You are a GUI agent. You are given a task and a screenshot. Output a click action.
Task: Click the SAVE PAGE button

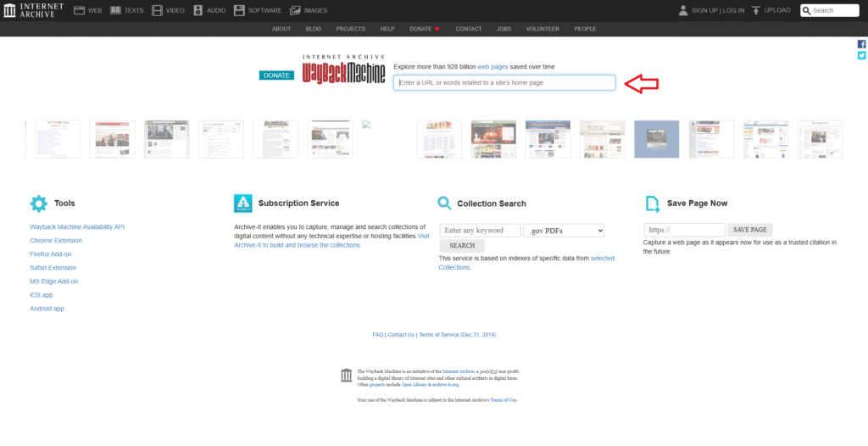[x=750, y=230]
